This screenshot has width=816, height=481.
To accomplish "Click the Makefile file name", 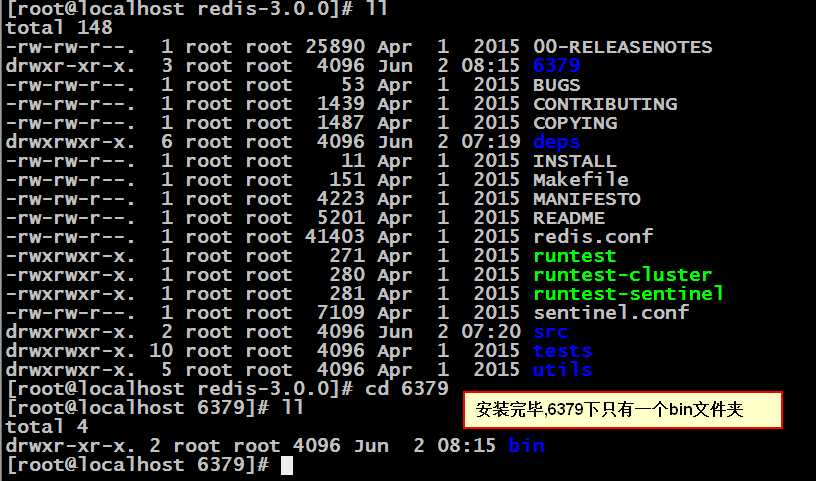I will (581, 180).
